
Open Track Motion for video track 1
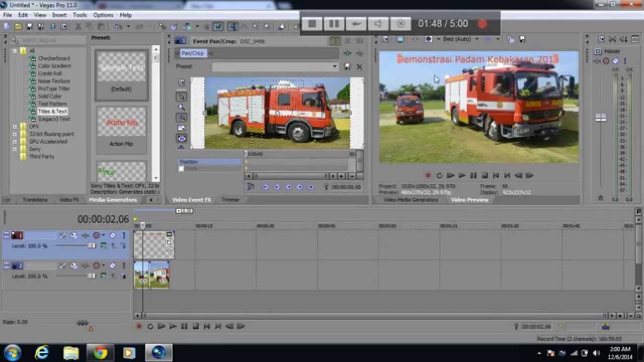coord(73,235)
